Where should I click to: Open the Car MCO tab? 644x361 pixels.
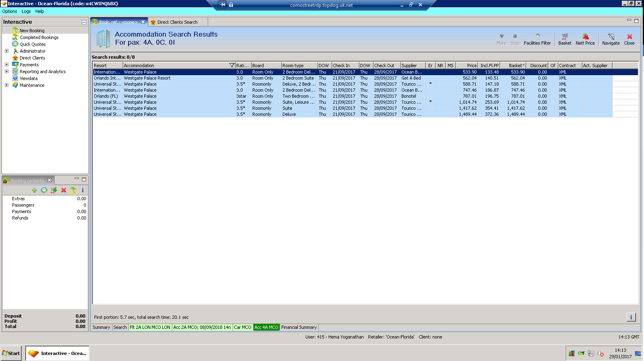(243, 327)
